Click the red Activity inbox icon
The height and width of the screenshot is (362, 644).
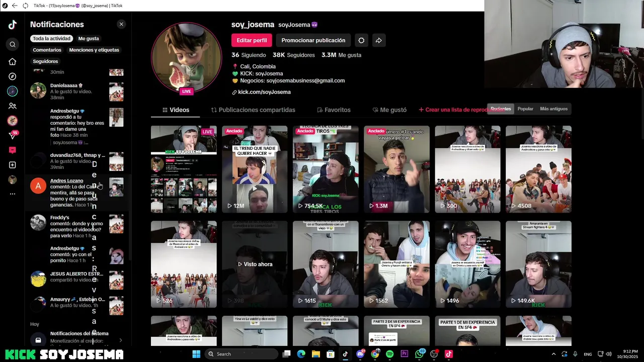click(x=13, y=150)
